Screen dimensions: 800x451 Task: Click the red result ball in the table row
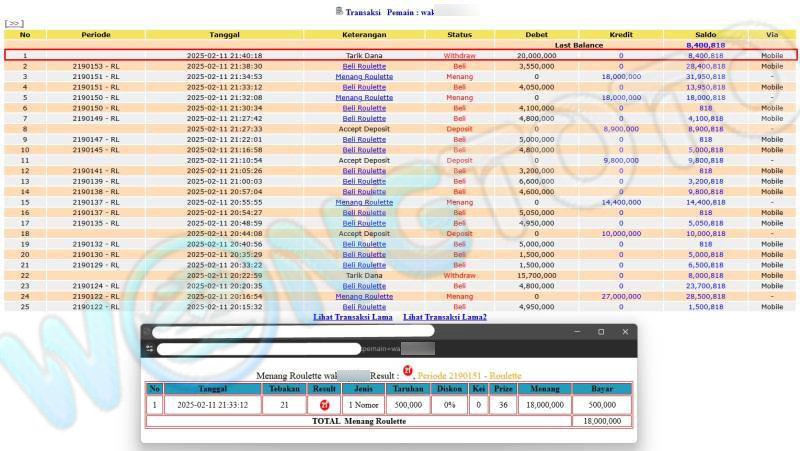coord(323,405)
